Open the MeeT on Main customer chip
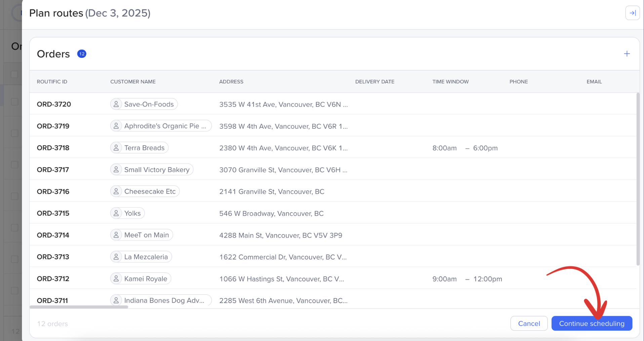 click(142, 235)
